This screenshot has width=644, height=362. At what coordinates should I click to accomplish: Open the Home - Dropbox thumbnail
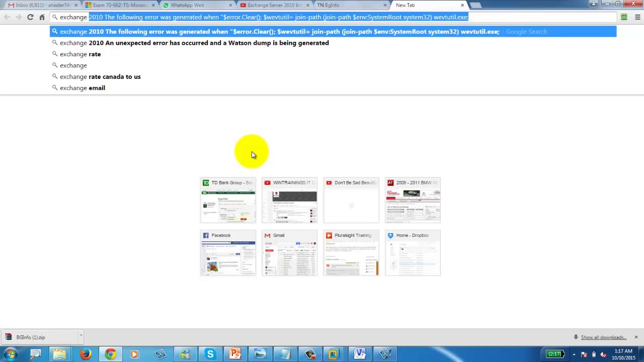click(413, 253)
